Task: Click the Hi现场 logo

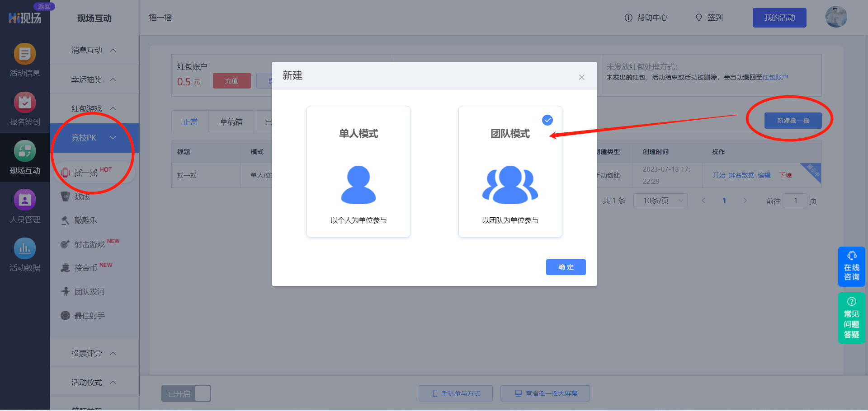Action: [25, 18]
